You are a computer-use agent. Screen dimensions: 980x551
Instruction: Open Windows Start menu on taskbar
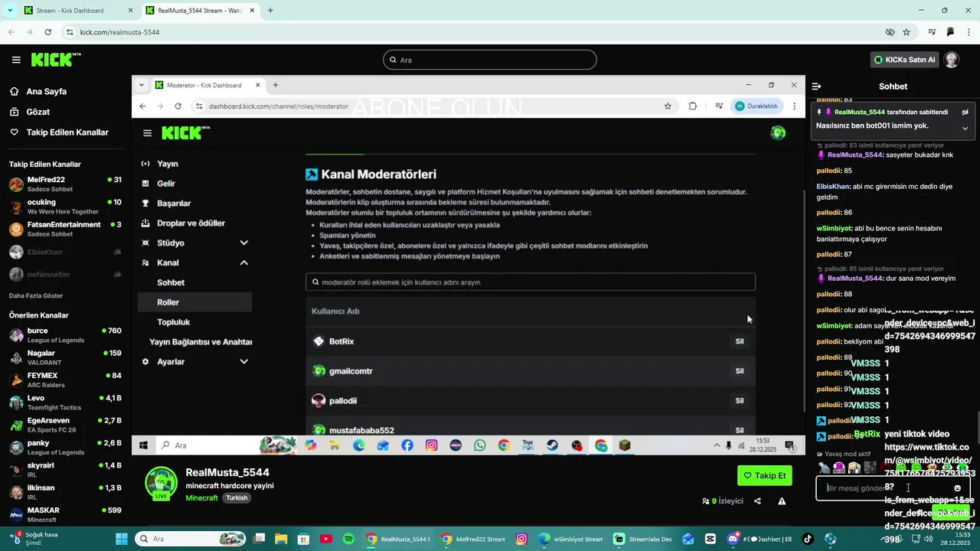point(122,539)
